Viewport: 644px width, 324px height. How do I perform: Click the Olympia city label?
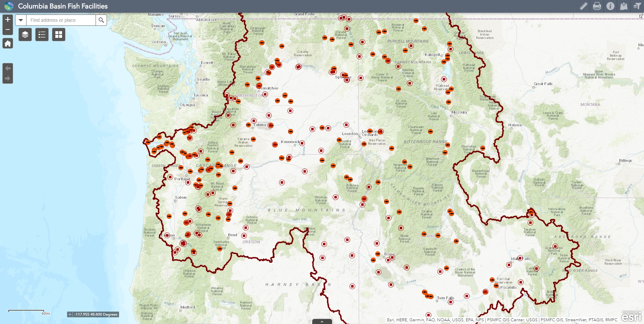pos(187,105)
